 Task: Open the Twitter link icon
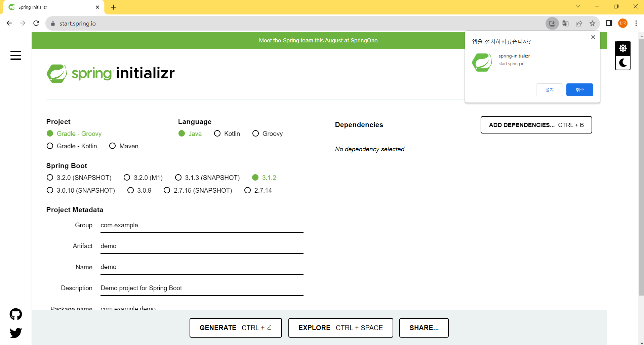tap(16, 333)
